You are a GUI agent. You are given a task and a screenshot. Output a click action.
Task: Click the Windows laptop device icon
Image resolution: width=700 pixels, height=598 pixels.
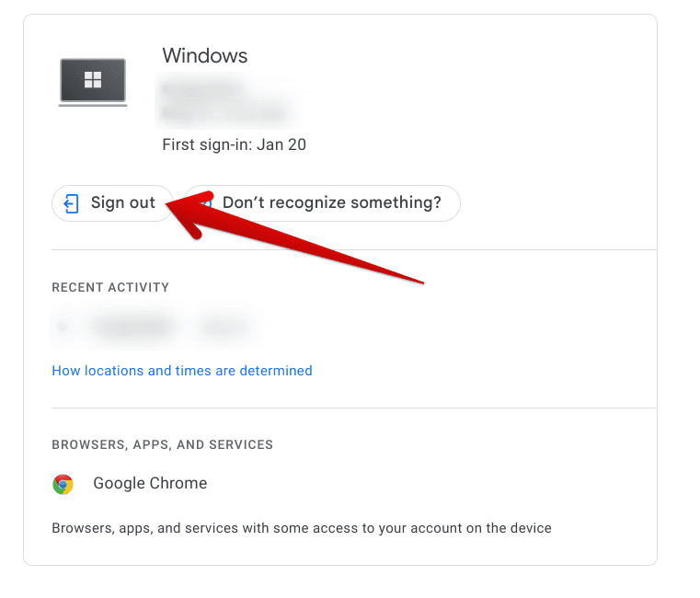click(x=92, y=82)
